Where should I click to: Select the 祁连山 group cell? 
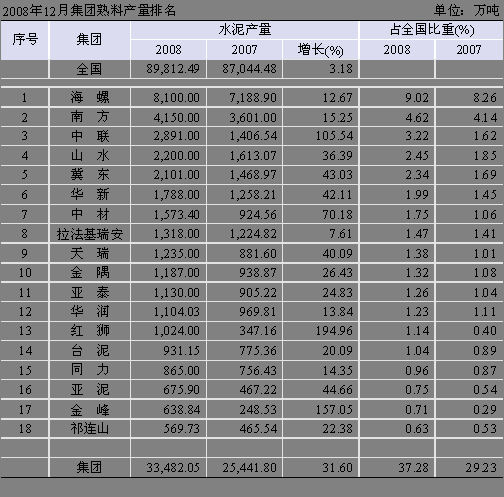[89, 429]
